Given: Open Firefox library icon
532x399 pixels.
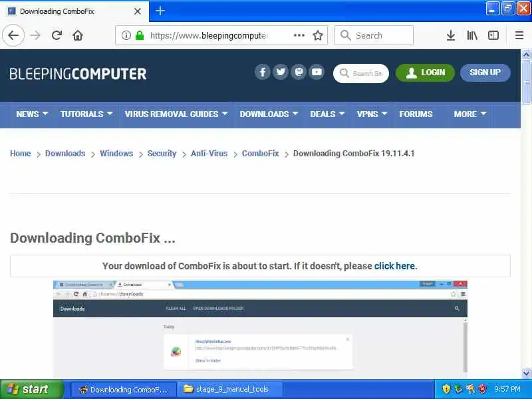Looking at the screenshot, I should pos(472,35).
